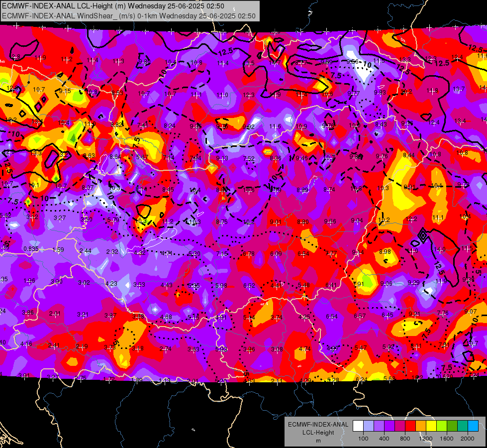Click the dark green legend swatch

pos(452,426)
